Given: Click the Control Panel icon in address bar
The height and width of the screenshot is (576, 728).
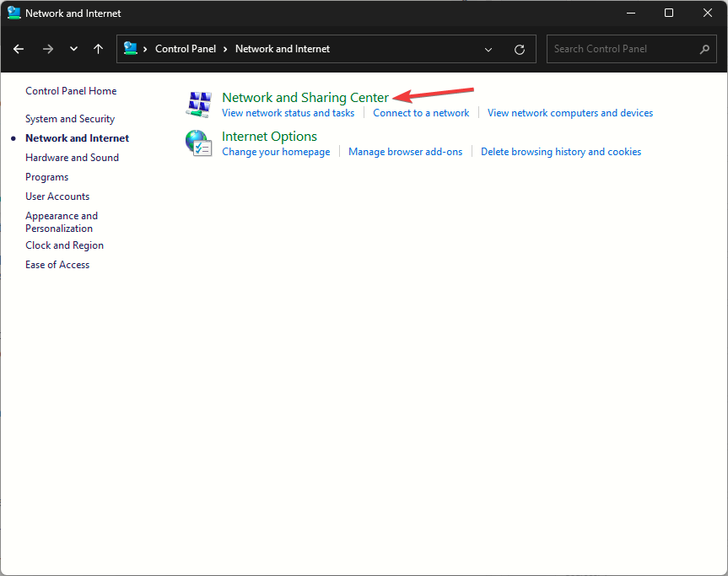Looking at the screenshot, I should 131,49.
